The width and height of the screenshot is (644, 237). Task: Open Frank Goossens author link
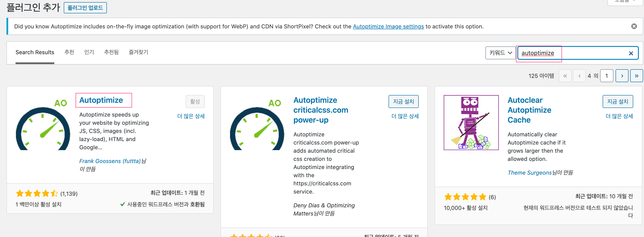(110, 161)
